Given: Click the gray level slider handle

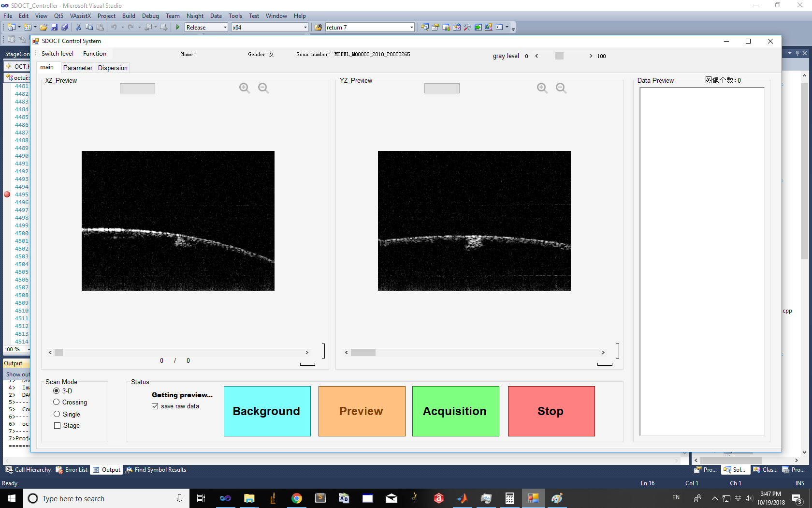Looking at the screenshot, I should 559,56.
